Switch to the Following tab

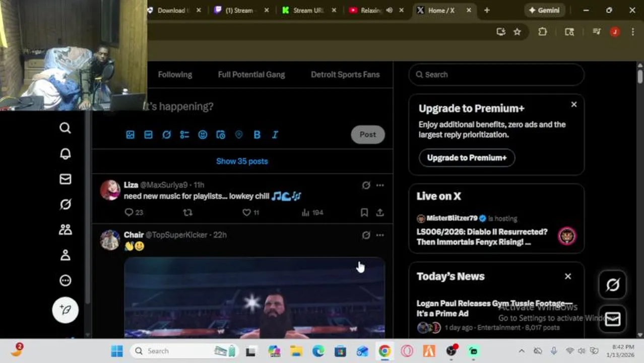point(175,75)
